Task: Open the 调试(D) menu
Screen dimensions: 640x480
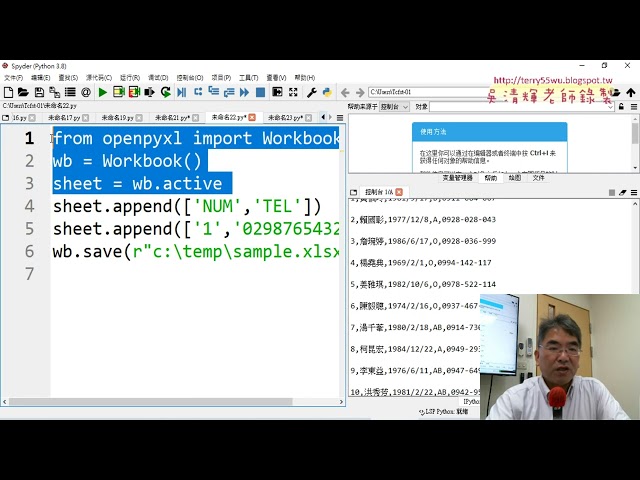Action: click(158, 78)
